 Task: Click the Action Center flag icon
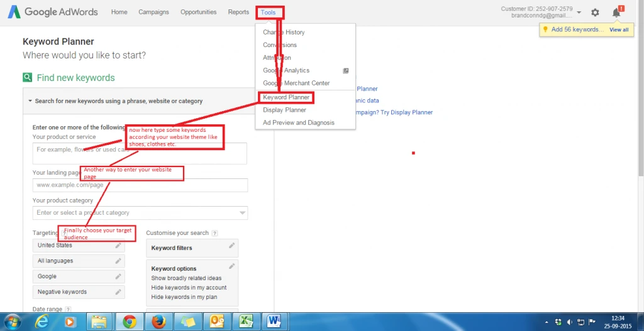[x=592, y=322]
